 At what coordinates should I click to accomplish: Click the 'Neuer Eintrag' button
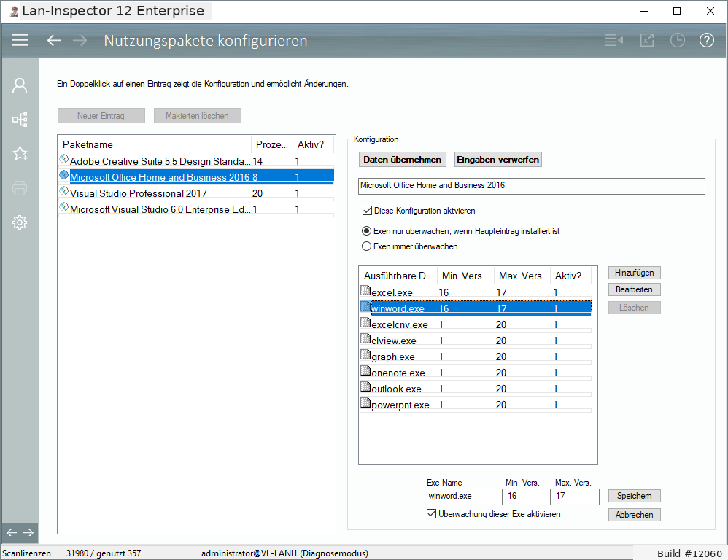coord(101,116)
